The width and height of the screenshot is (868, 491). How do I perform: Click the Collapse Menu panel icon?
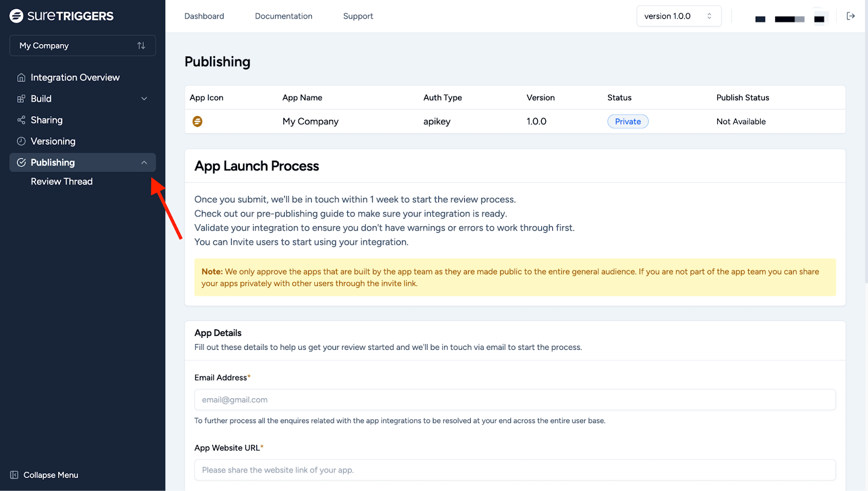pyautogui.click(x=14, y=475)
